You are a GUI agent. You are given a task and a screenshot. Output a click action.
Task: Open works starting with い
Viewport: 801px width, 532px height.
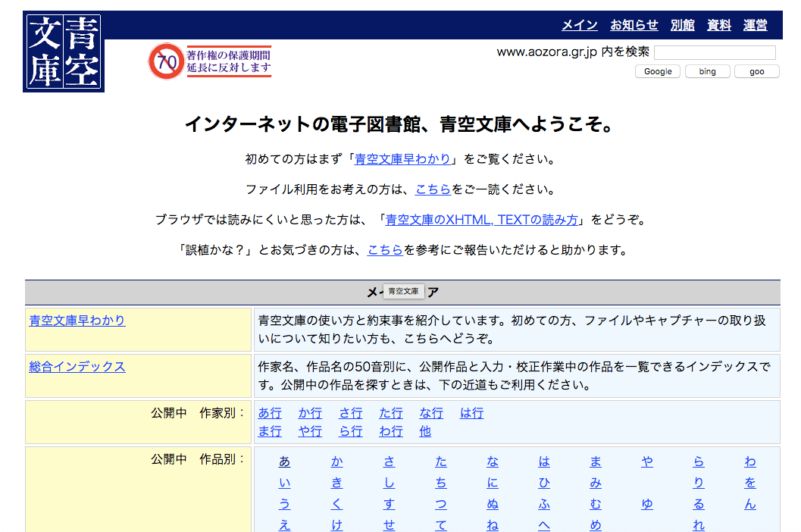pos(284,483)
